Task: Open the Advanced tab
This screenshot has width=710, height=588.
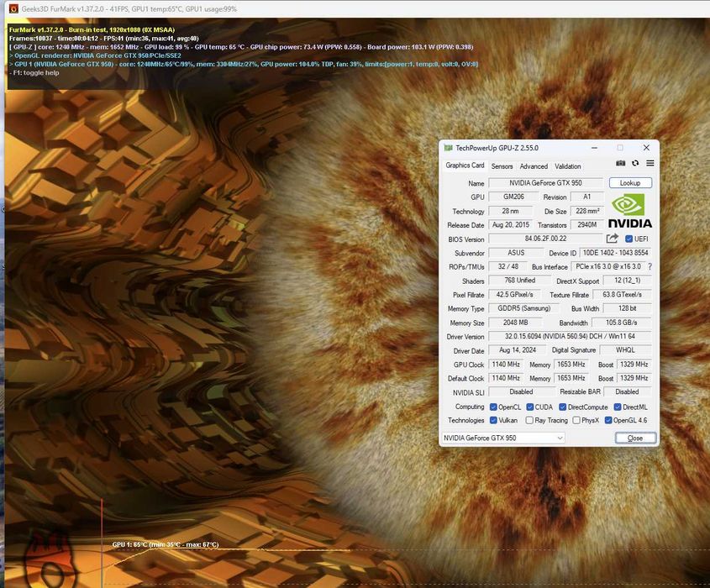Action: click(x=534, y=166)
